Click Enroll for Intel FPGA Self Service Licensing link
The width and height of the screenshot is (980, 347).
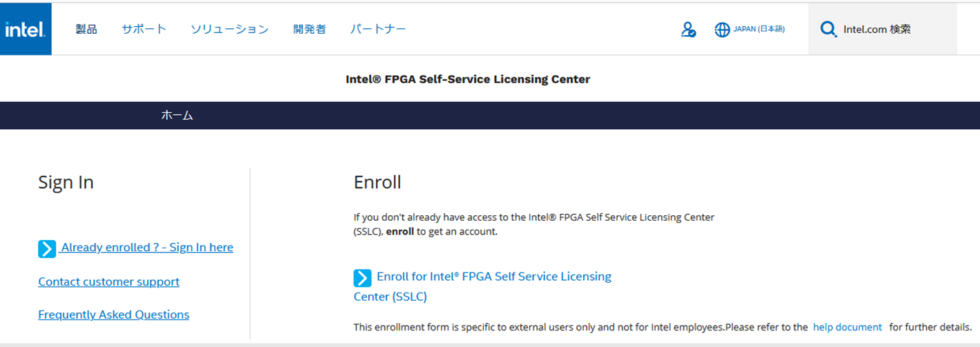pos(493,277)
